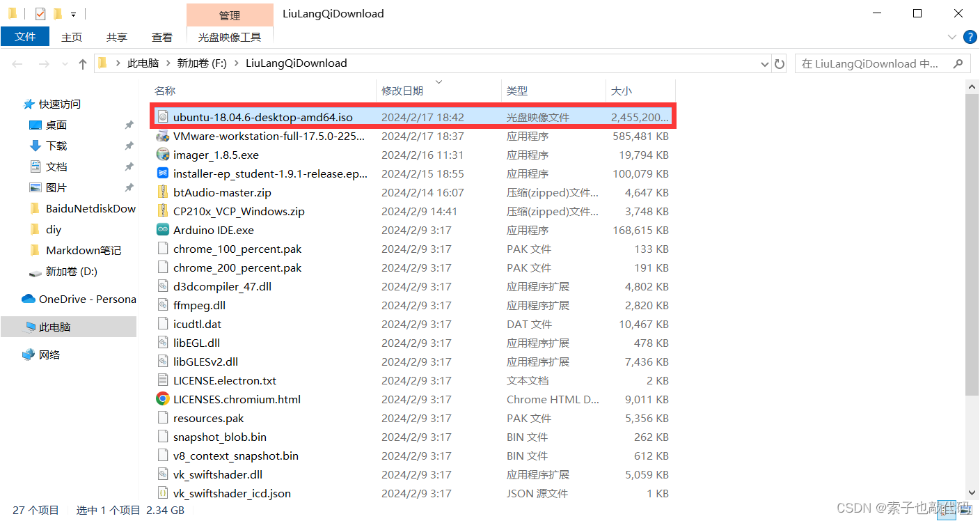Screen dimensions: 980x521
Task: Open 文档 in the navigation pane
Action: [x=56, y=166]
